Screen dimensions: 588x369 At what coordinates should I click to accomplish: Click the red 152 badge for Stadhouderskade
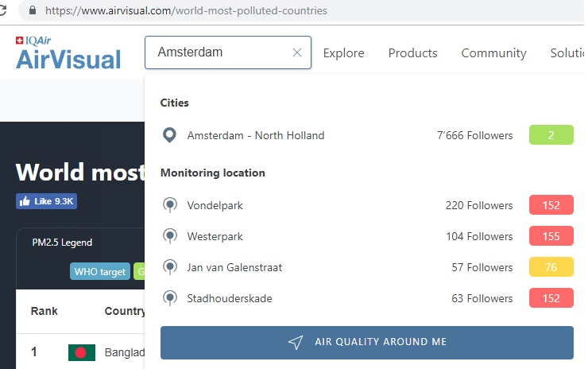551,298
